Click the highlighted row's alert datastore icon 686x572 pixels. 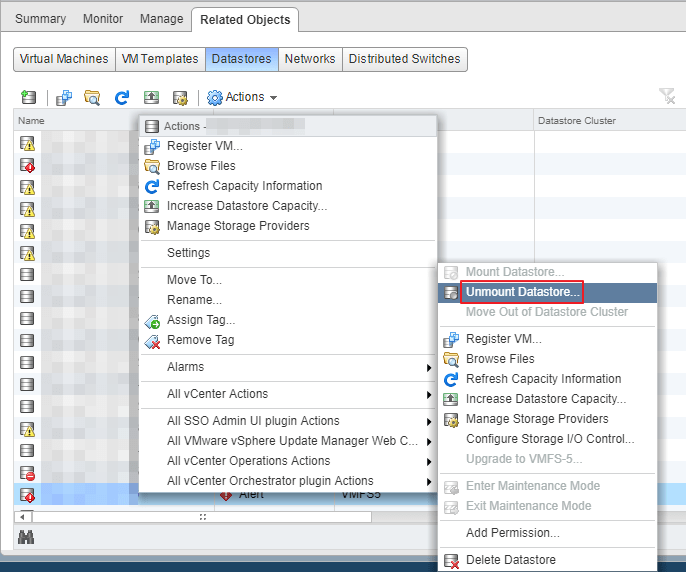(x=27, y=495)
